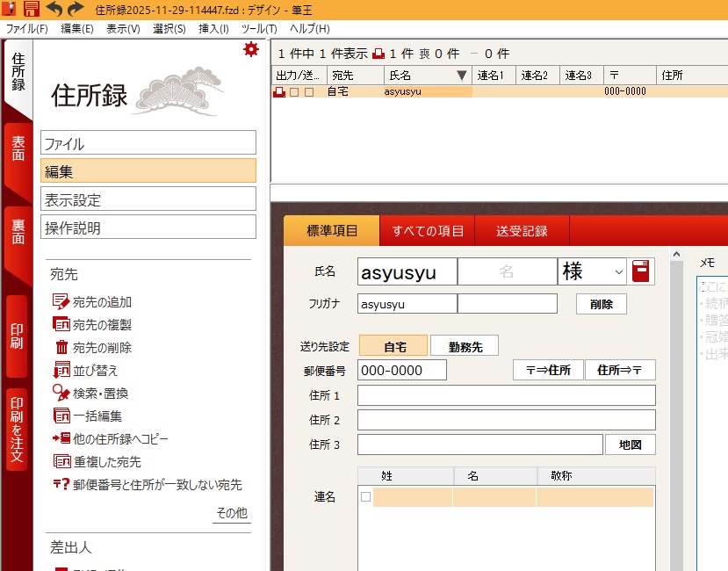Click the 住所 1 input field
The height and width of the screenshot is (571, 728).
[x=506, y=395]
